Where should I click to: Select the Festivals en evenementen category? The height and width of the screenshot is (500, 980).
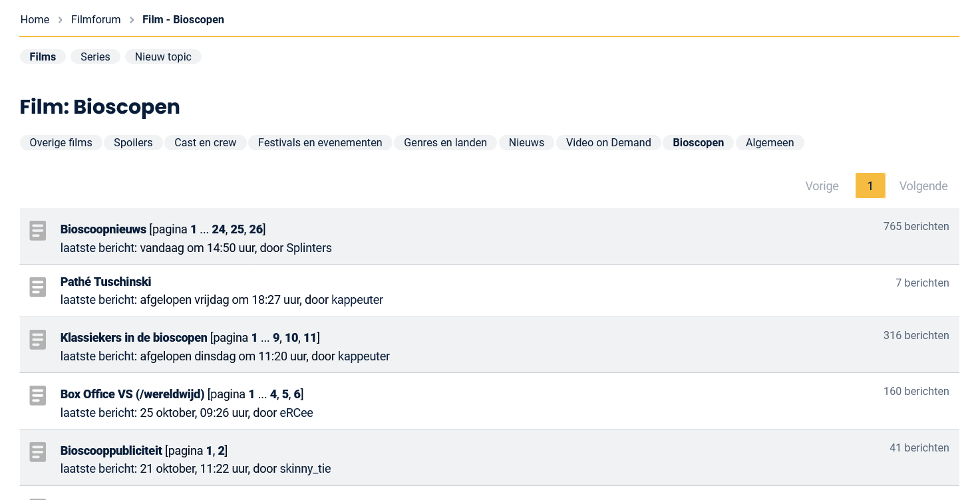point(320,143)
